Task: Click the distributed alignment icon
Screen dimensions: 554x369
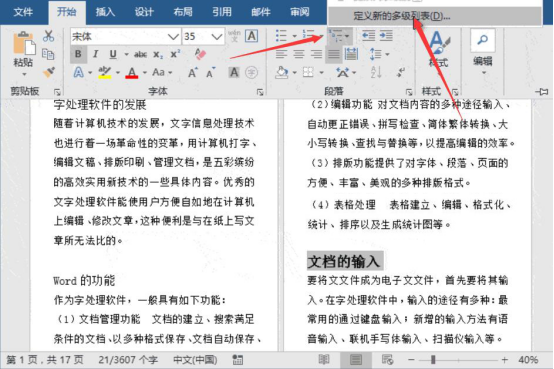Action: pos(352,54)
